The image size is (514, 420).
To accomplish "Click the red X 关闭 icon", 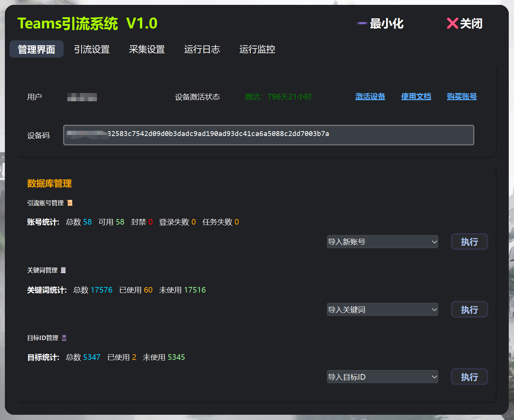I will click(452, 23).
